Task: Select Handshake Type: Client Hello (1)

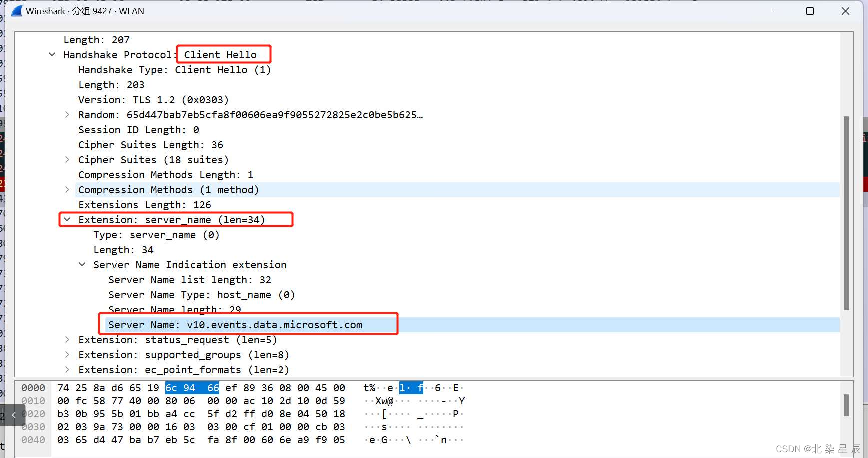Action: (174, 70)
